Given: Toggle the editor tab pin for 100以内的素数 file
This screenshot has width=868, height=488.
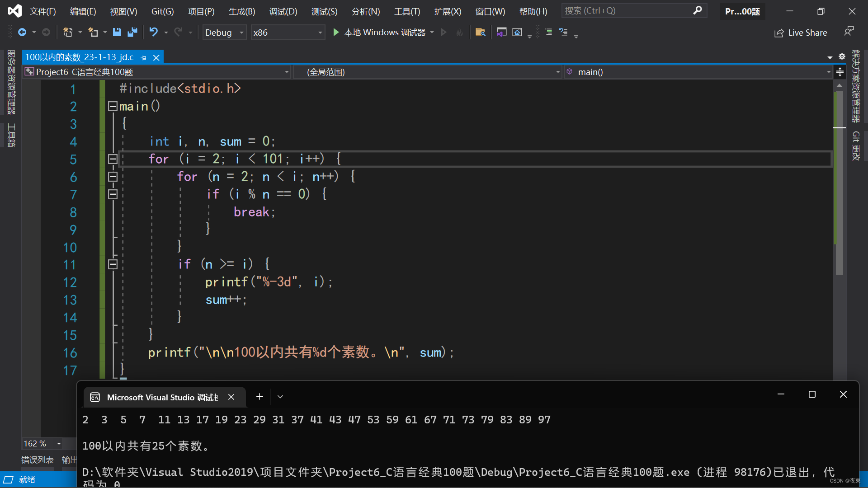Looking at the screenshot, I should tap(143, 57).
